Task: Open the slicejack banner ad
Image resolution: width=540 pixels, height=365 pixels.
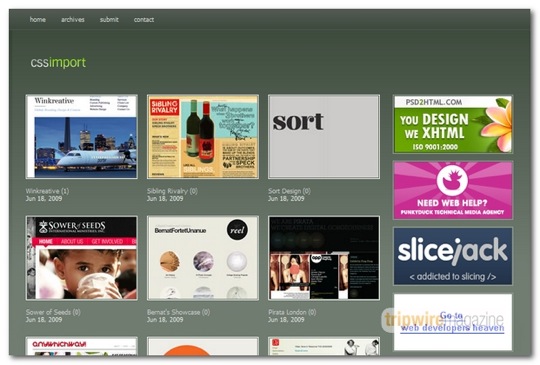Action: (x=453, y=256)
